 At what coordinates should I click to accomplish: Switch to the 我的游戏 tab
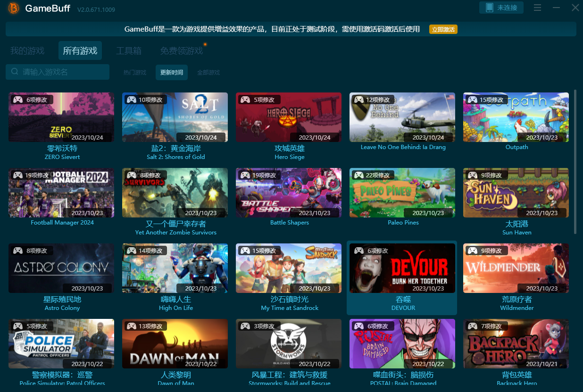tap(27, 50)
